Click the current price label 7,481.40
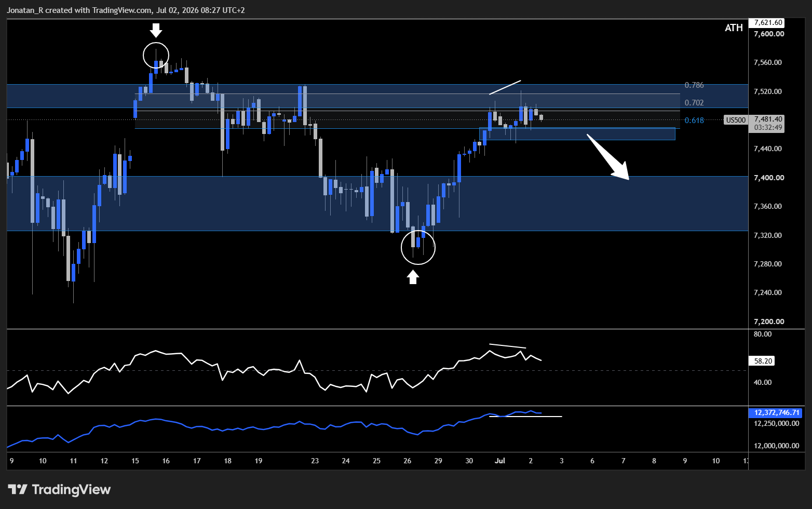This screenshot has width=812, height=509. click(768, 119)
